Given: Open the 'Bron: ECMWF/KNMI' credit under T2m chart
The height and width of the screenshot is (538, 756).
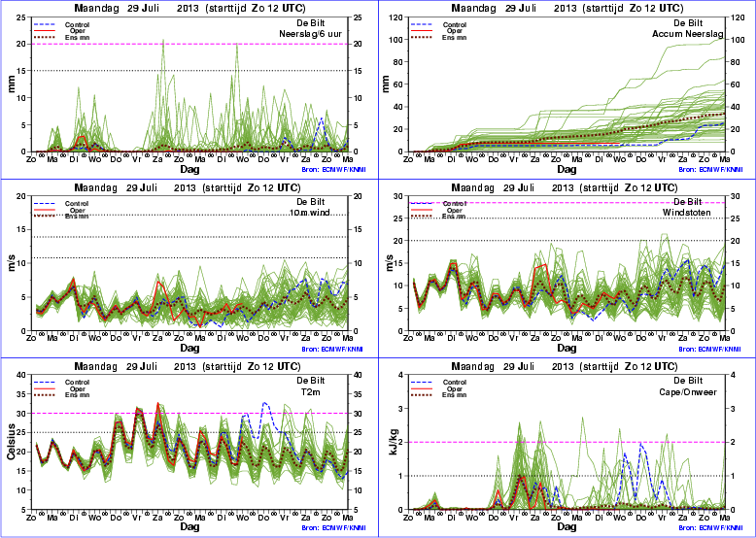Looking at the screenshot, I should pyautogui.click(x=332, y=528).
